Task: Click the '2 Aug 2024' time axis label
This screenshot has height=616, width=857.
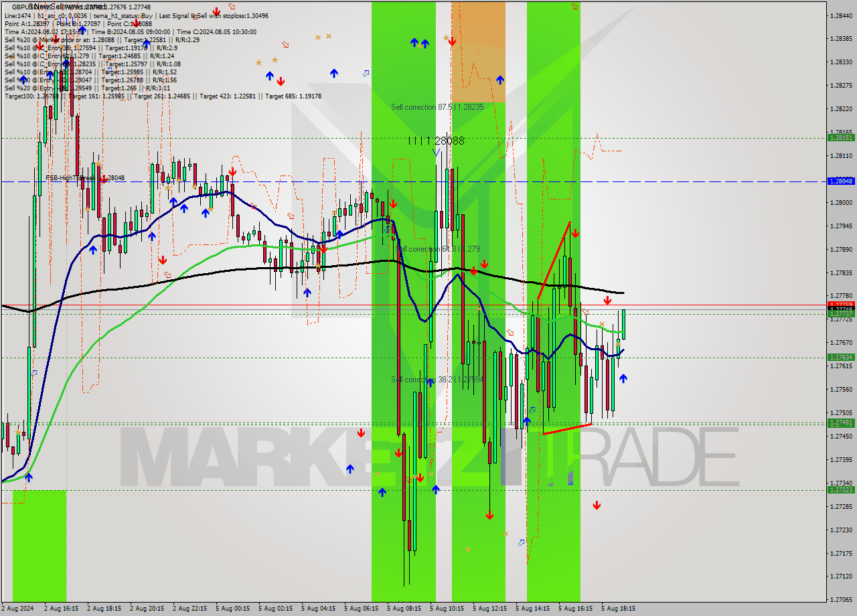Action: pyautogui.click(x=18, y=609)
